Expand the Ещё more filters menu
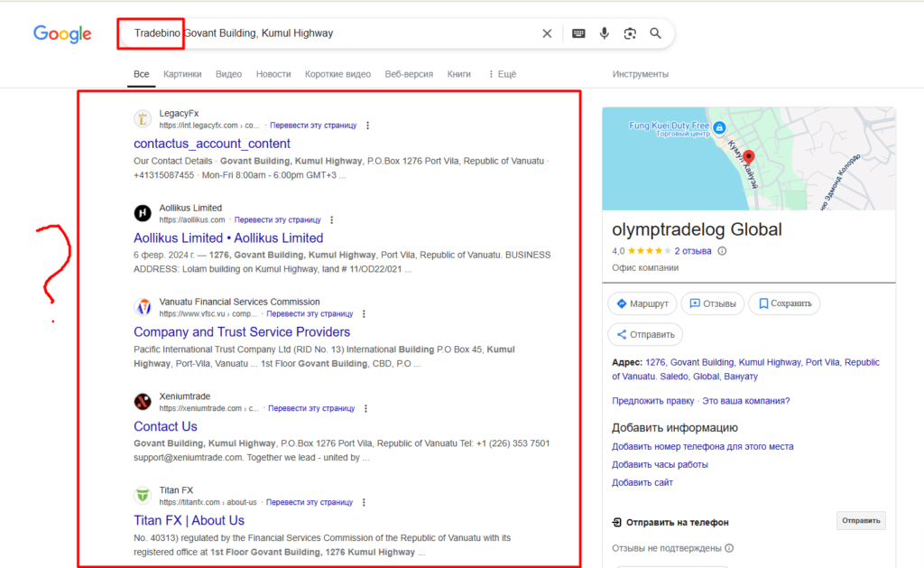 point(502,74)
